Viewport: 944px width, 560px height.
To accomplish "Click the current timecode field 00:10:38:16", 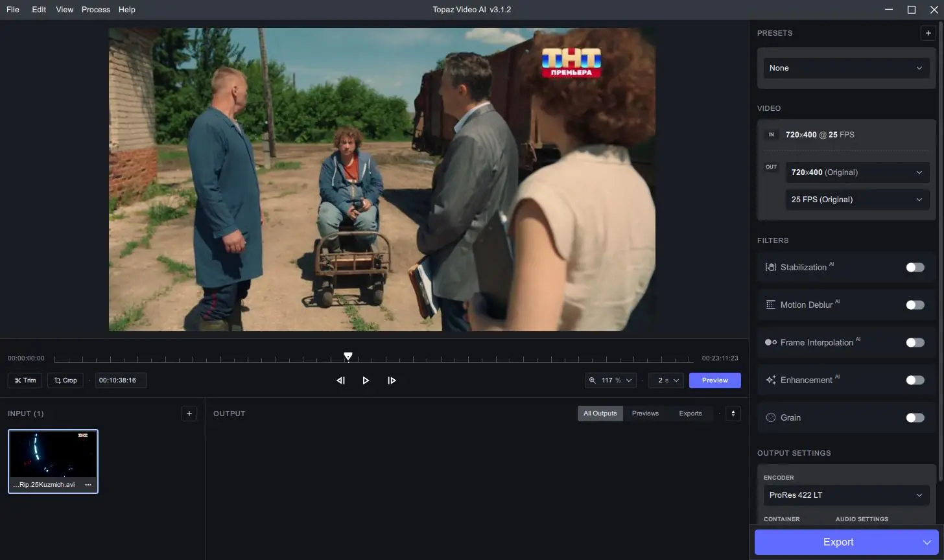I will (121, 380).
